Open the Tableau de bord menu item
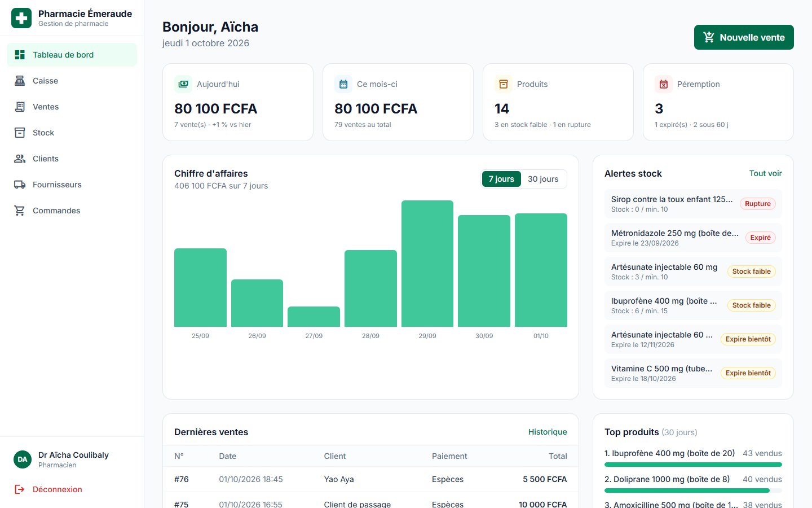Image resolution: width=812 pixels, height=508 pixels. click(x=72, y=55)
